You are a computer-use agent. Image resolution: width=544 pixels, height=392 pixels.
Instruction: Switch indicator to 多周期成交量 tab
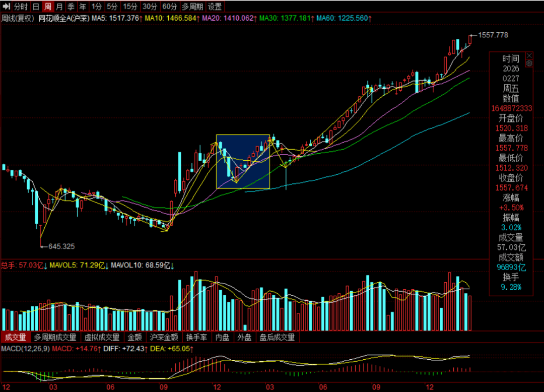(55, 337)
